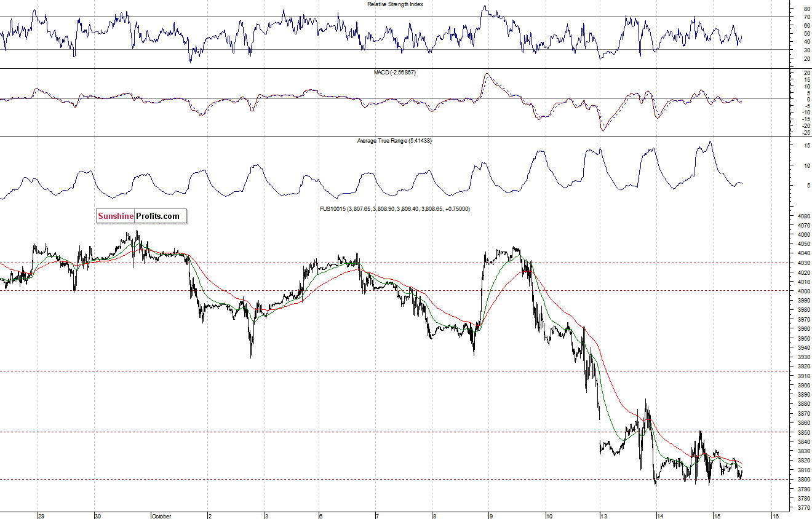Pick the 10 value on Average True Range axis
This screenshot has height=519, width=812.
coord(806,165)
